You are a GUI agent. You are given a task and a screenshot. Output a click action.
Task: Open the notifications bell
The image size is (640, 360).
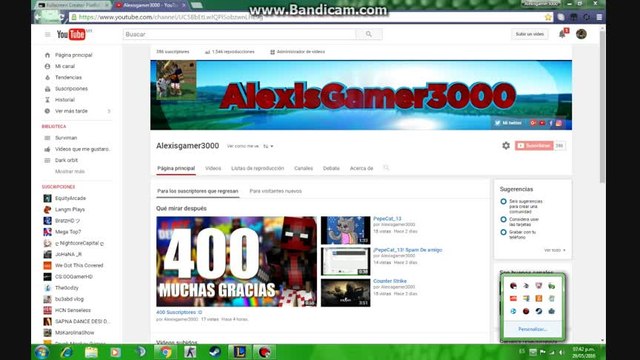(562, 34)
